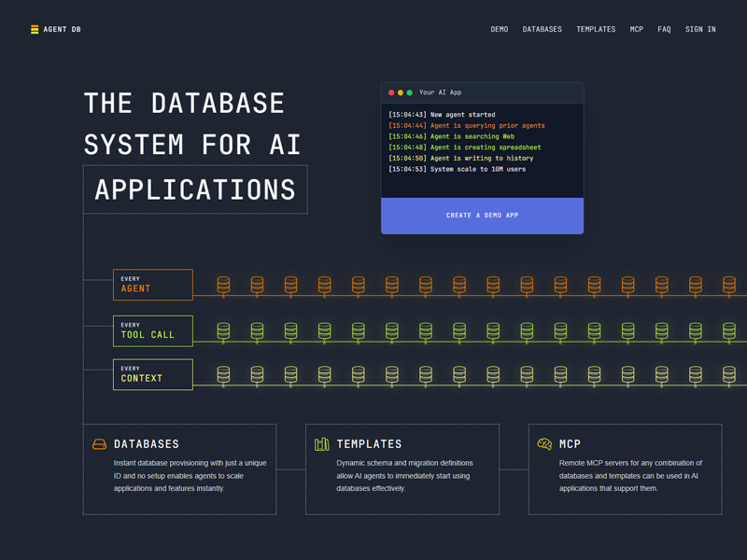Viewport: 747px width, 560px height.
Task: Go to Templates in top navigation
Action: (596, 30)
